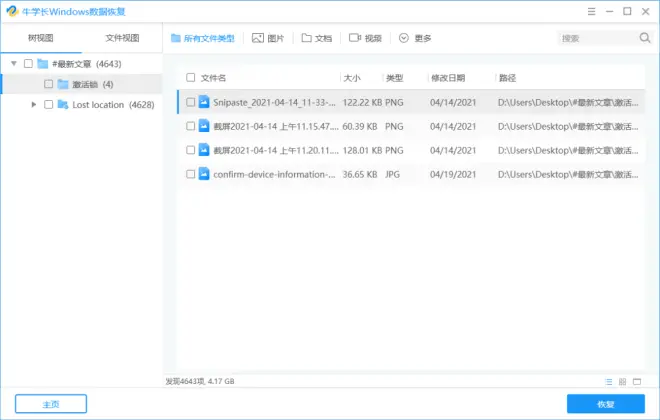Switch to grid thumbnail view icon

[x=623, y=382]
